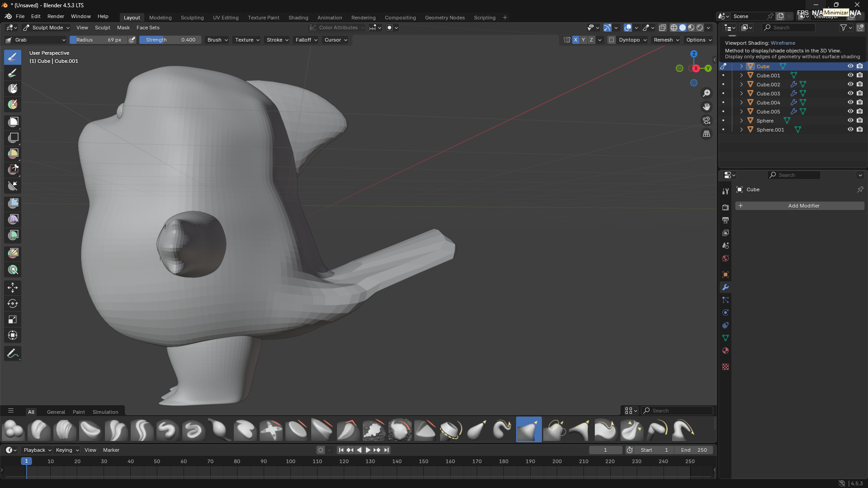Open the Face Sets menu
The image size is (868, 488).
tap(148, 28)
